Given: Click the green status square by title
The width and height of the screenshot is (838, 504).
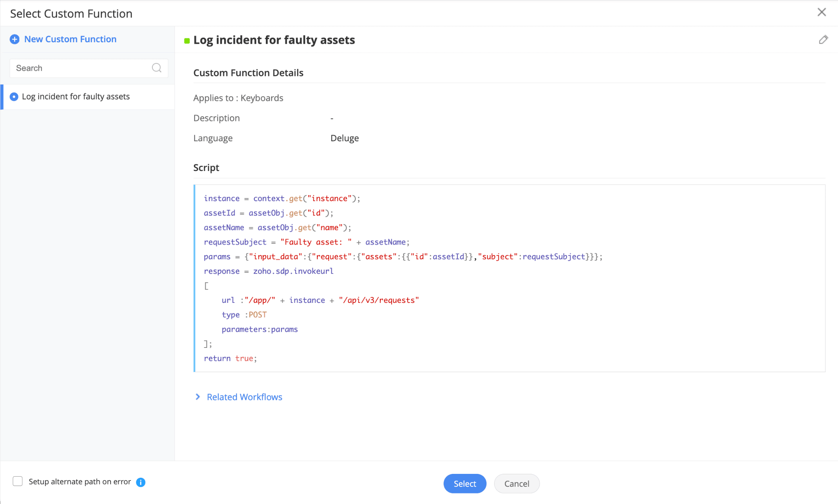Looking at the screenshot, I should [x=187, y=41].
